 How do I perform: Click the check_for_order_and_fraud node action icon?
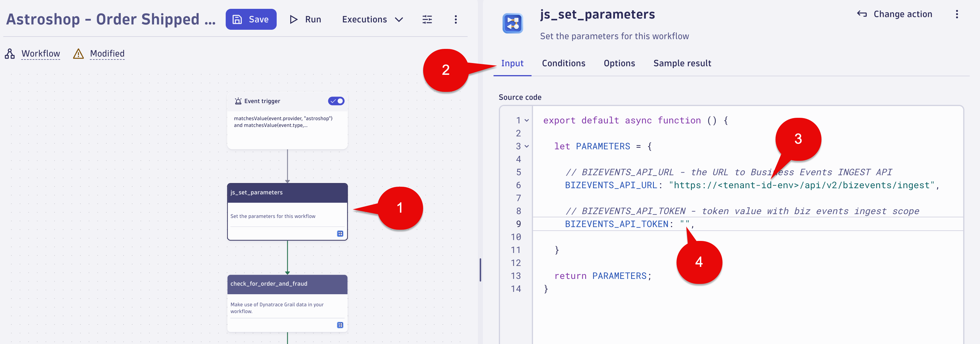tap(340, 325)
